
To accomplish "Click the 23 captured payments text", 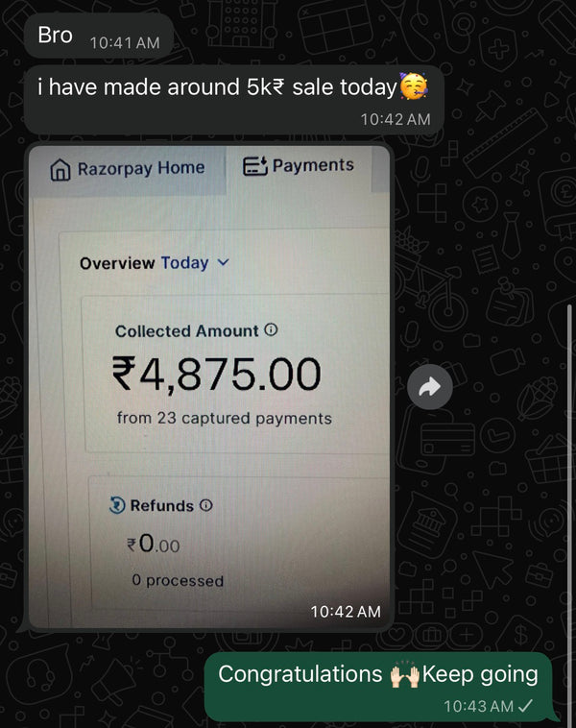I will pyautogui.click(x=225, y=418).
